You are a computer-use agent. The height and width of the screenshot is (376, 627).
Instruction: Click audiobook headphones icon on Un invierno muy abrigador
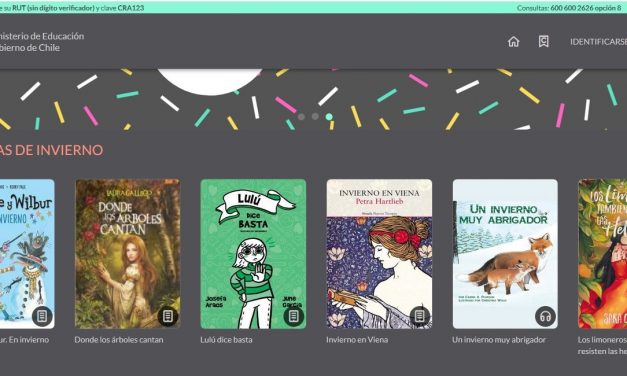[x=545, y=316]
